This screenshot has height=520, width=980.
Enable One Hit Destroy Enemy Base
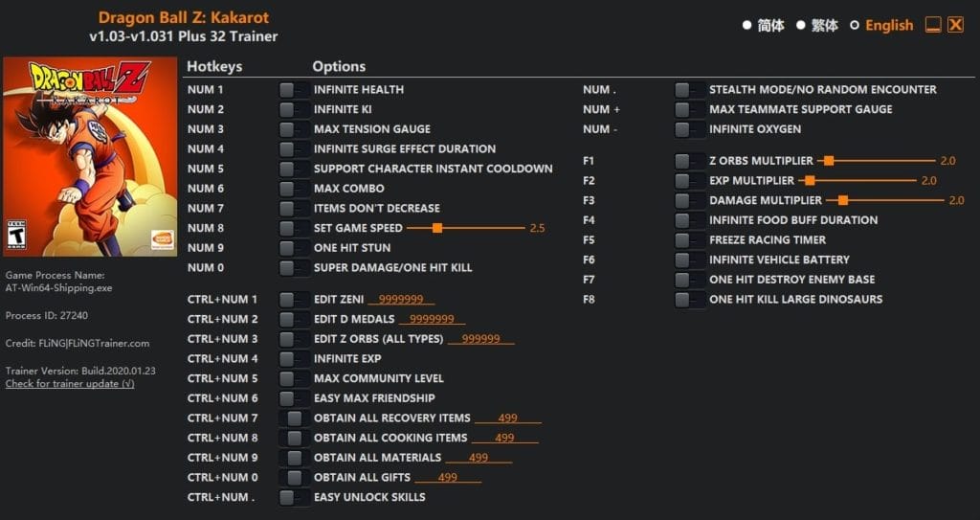(689, 280)
